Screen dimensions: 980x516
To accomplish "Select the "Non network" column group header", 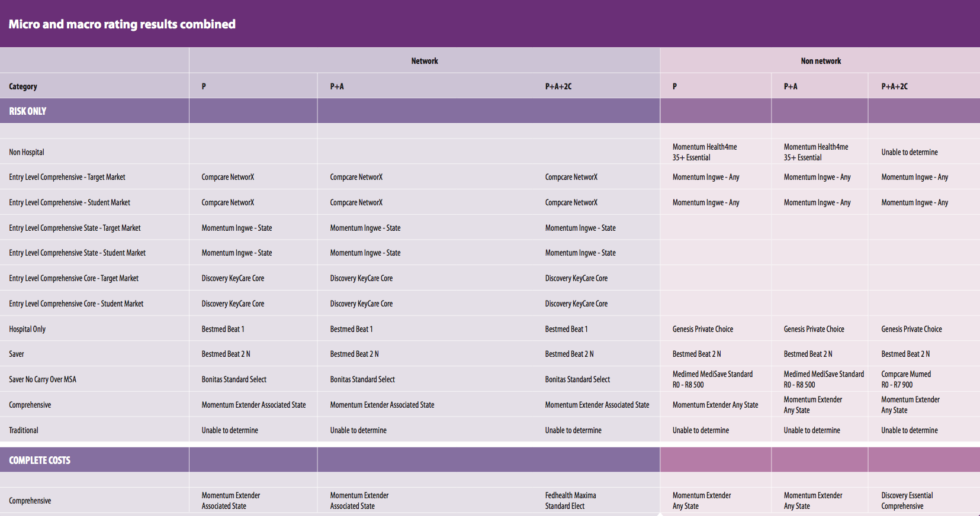I will point(821,61).
